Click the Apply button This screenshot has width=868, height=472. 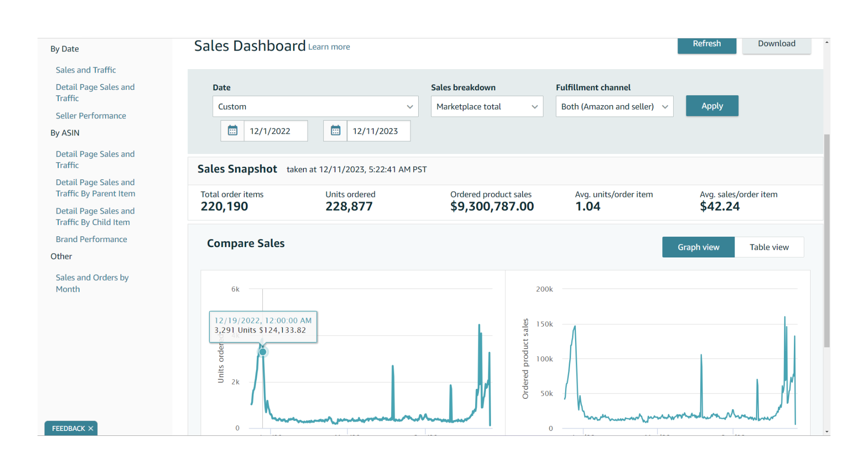pyautogui.click(x=712, y=106)
